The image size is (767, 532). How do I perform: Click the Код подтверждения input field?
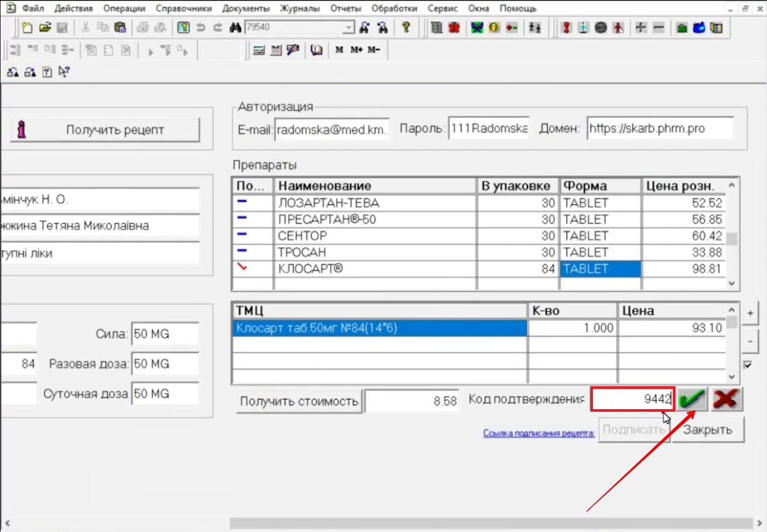click(632, 399)
